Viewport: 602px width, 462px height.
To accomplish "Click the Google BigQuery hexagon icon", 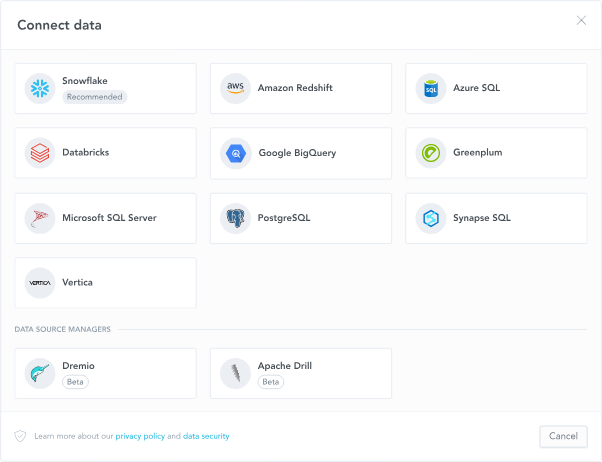I will point(235,153).
